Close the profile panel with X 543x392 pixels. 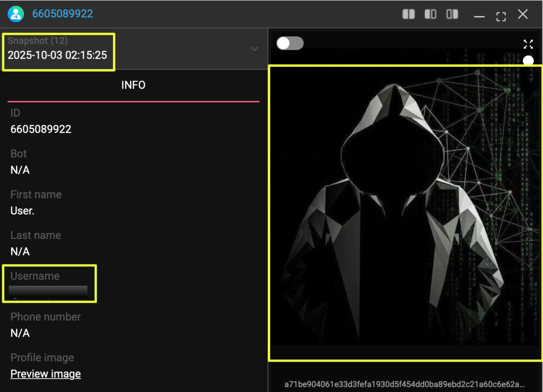pos(523,14)
